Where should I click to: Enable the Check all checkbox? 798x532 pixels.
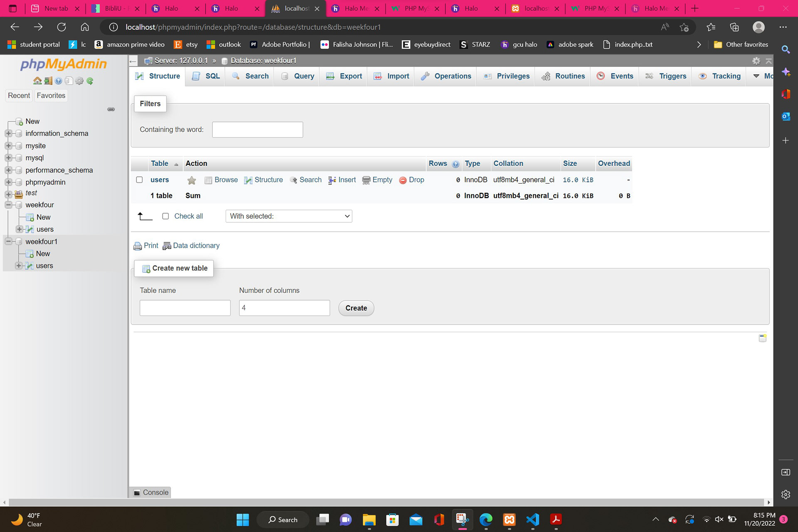tap(165, 216)
